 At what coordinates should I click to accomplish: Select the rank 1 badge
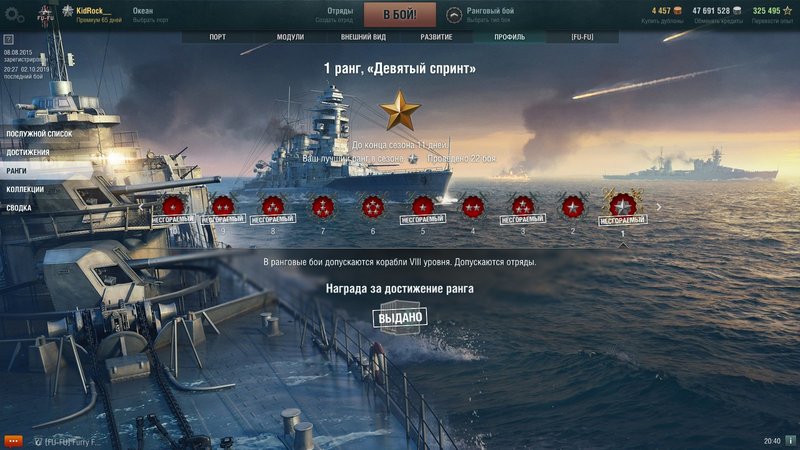point(622,207)
